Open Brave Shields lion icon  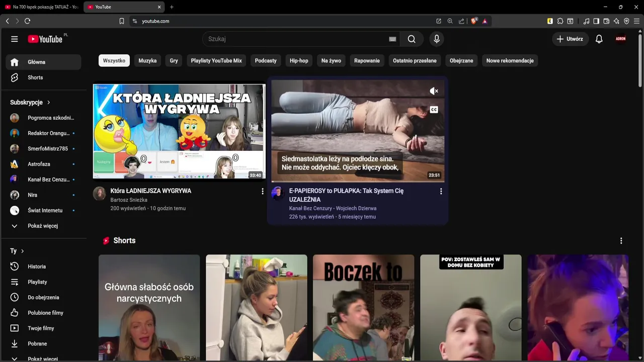click(474, 21)
